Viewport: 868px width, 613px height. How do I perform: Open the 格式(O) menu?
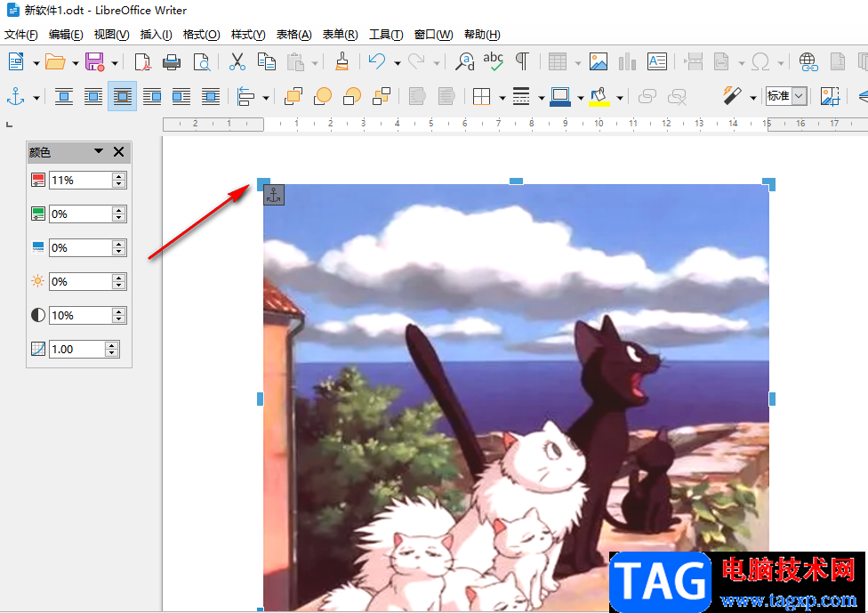click(202, 35)
